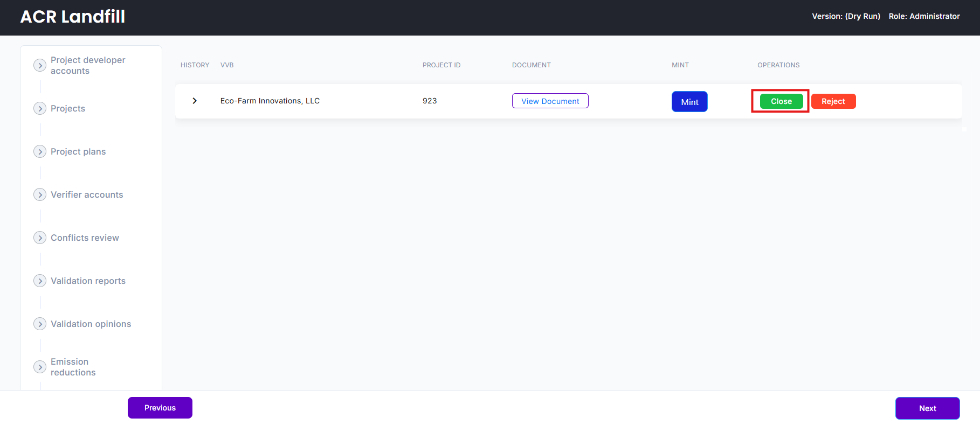Reject project 923 with the red button

point(833,101)
